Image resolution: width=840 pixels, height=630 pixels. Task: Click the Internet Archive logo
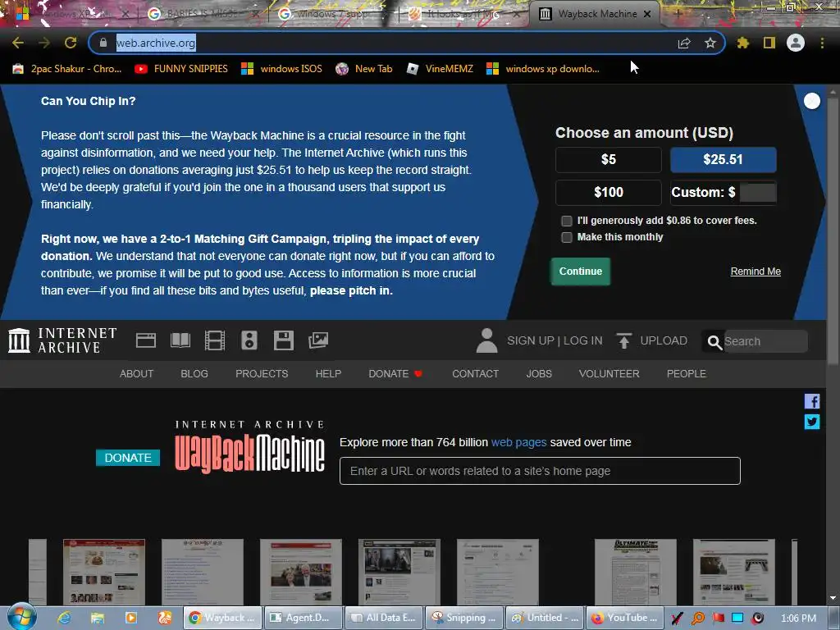(x=62, y=340)
